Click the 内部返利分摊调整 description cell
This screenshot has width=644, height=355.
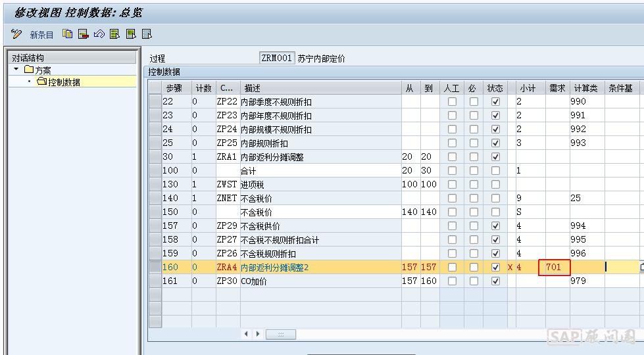pos(321,156)
